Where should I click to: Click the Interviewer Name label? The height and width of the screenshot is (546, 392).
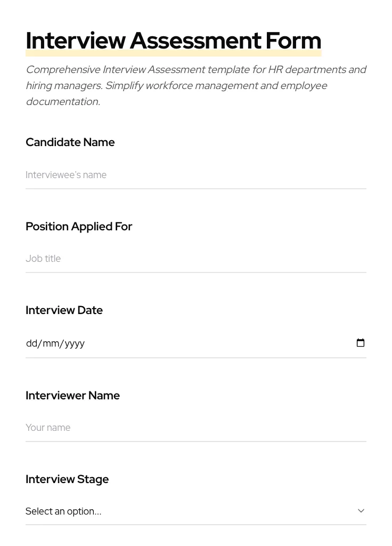click(x=72, y=396)
